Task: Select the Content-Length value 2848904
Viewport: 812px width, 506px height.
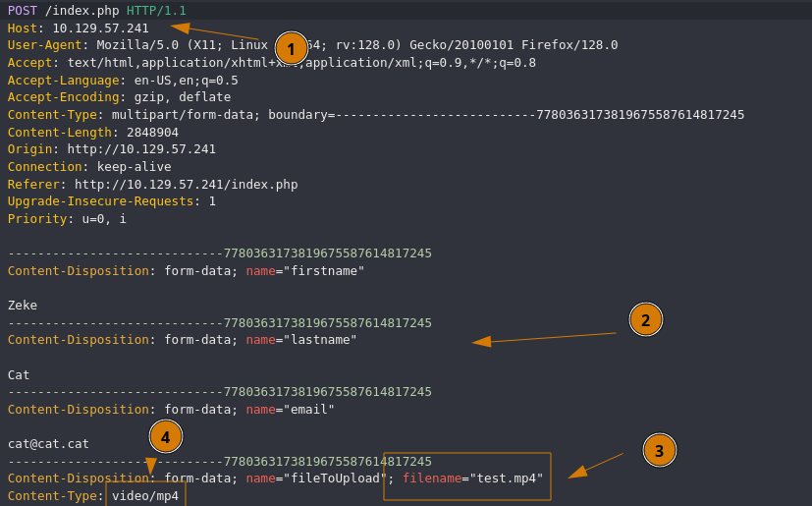Action: 152,132
